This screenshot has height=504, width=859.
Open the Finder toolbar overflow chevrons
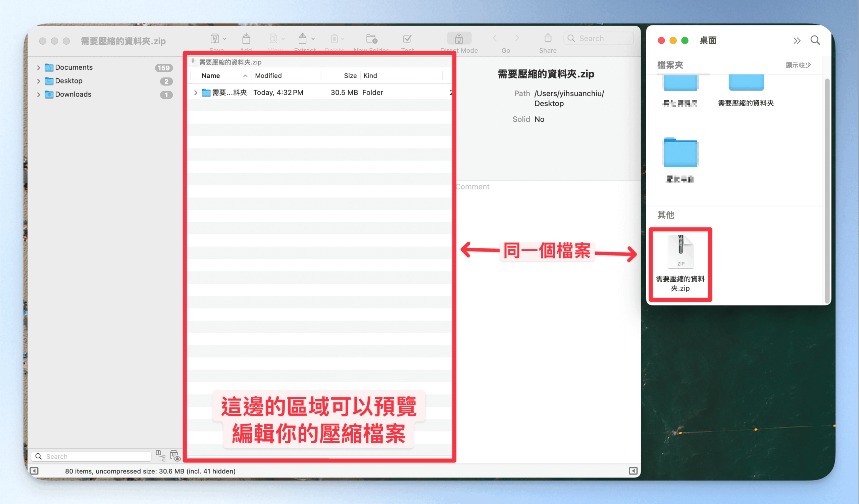pos(797,41)
